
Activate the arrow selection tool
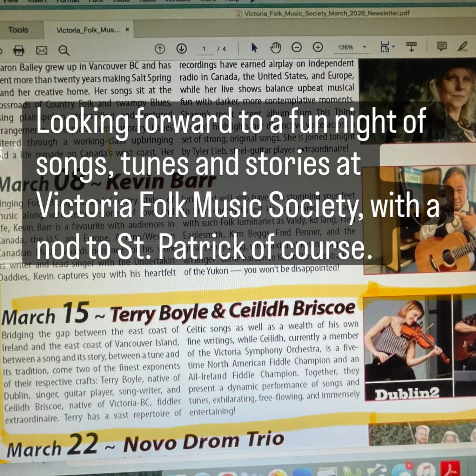pos(254,47)
